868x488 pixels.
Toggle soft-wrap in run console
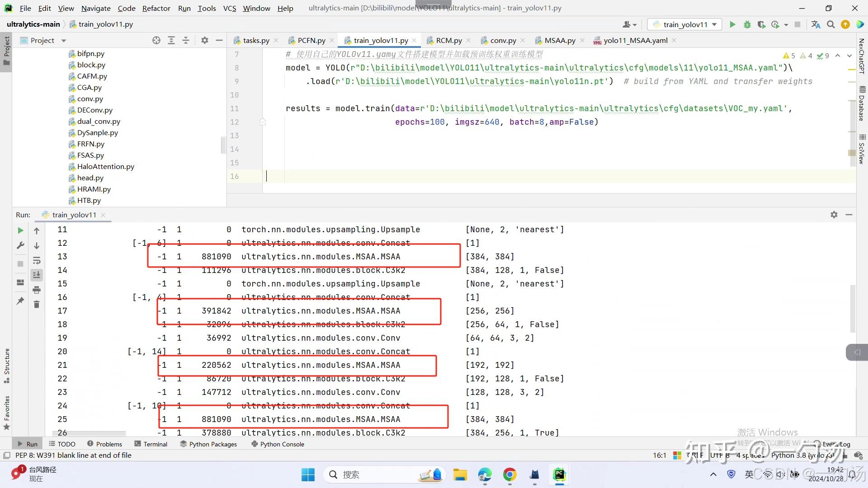(37, 261)
